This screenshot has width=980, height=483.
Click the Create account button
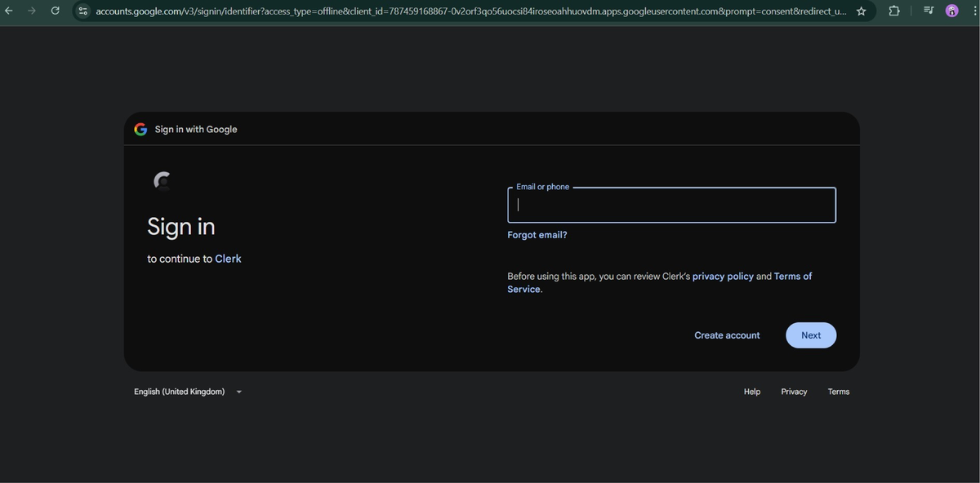[x=727, y=335]
